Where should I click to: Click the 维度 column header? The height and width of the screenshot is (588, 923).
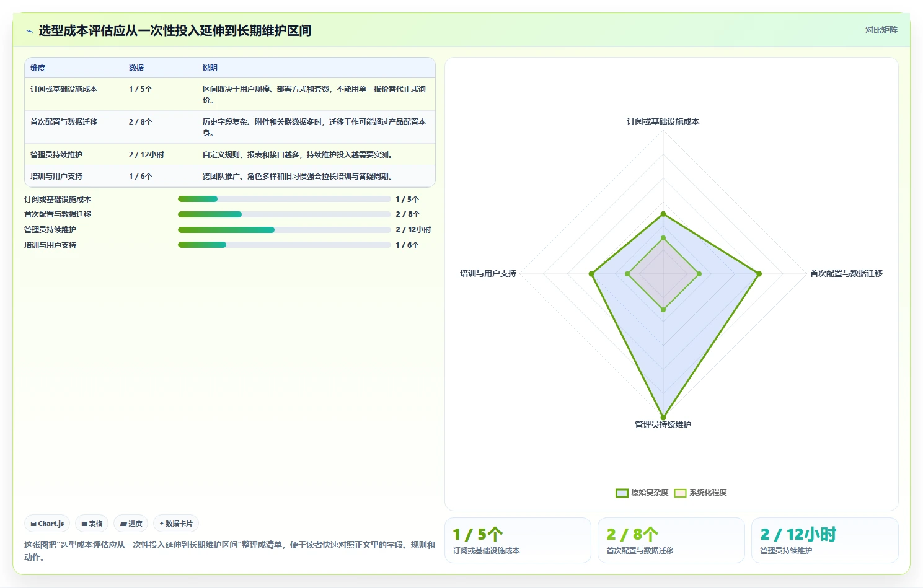pyautogui.click(x=38, y=68)
